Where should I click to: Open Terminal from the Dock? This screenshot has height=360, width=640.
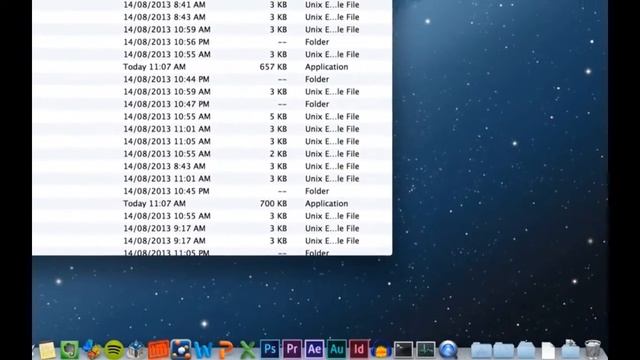coord(403,350)
